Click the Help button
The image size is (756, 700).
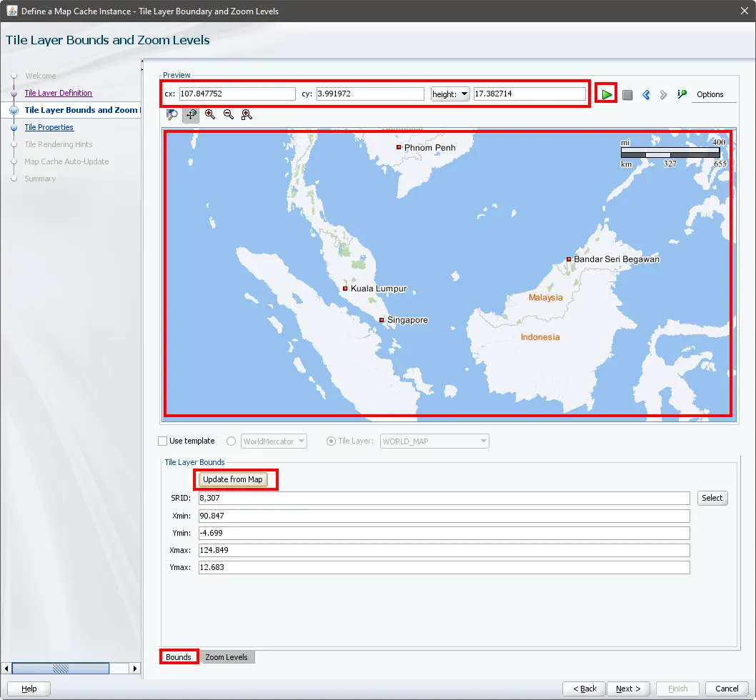tap(29, 689)
